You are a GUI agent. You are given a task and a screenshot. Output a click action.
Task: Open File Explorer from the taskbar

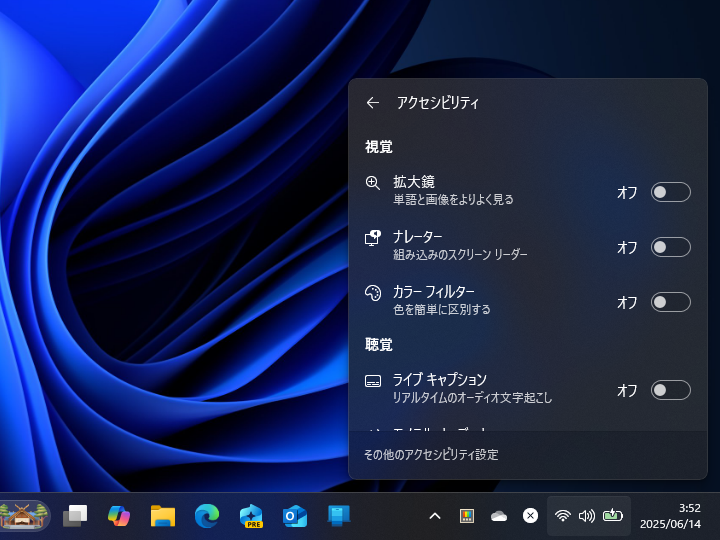[x=163, y=516]
